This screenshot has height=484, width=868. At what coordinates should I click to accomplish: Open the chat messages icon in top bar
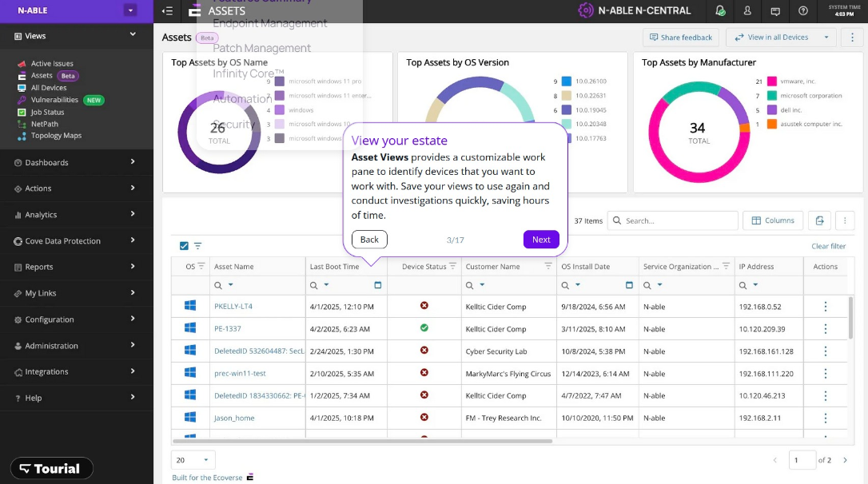tap(775, 11)
